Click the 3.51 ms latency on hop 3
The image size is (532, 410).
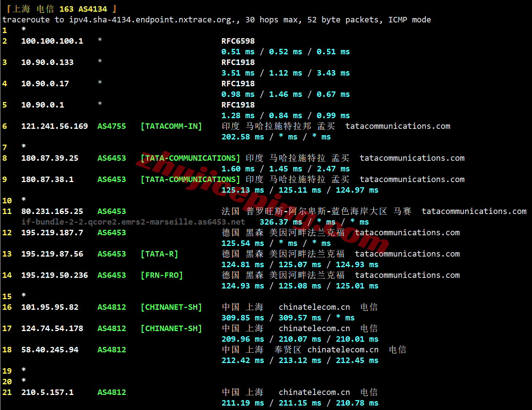pos(238,73)
